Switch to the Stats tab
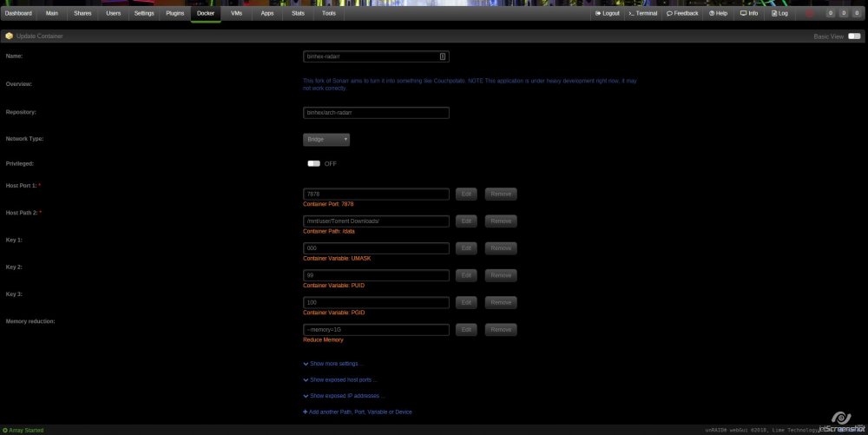The height and width of the screenshot is (435, 868). coord(298,13)
